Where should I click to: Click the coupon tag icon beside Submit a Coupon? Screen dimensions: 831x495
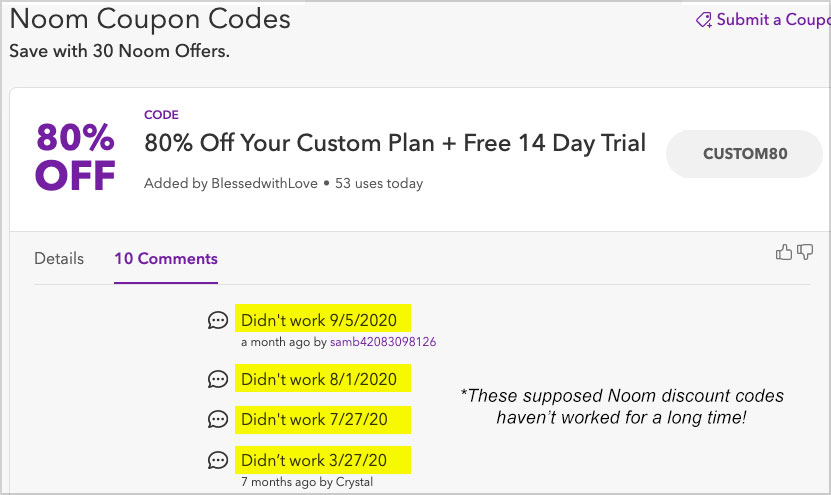(x=704, y=20)
